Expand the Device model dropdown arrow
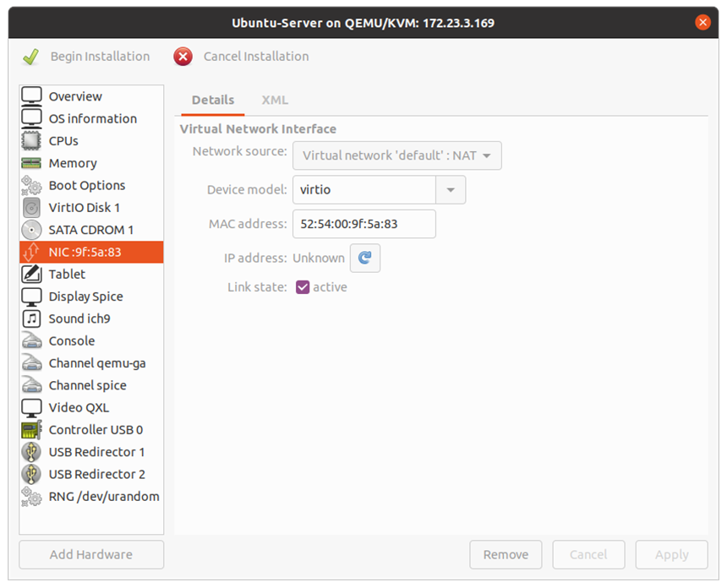Viewport: 727px width, 588px height. point(451,190)
